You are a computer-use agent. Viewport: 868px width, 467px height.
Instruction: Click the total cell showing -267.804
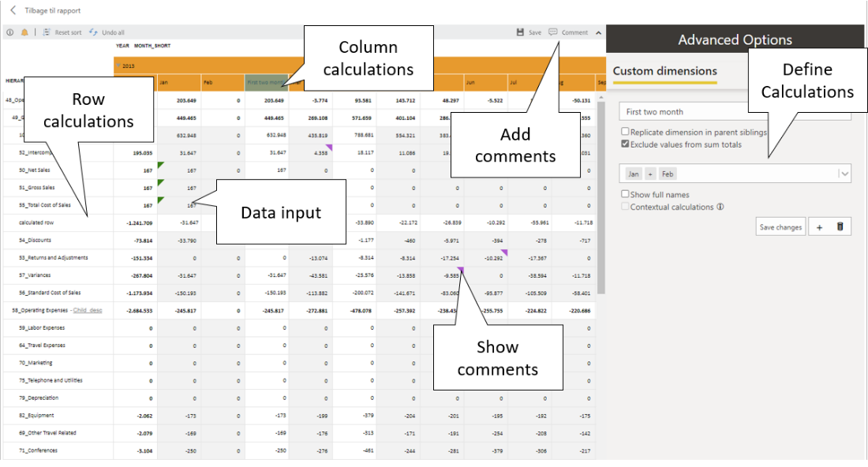(x=136, y=275)
